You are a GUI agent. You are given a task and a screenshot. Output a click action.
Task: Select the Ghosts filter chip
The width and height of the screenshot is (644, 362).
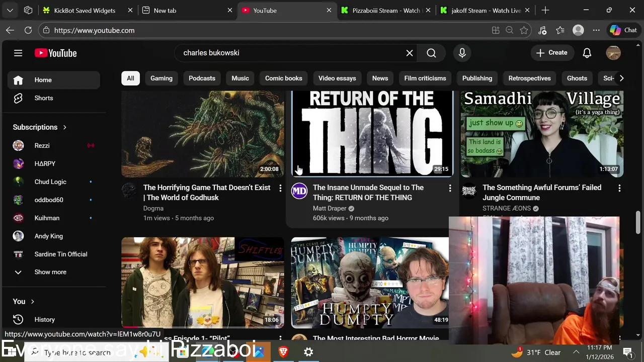click(x=577, y=78)
